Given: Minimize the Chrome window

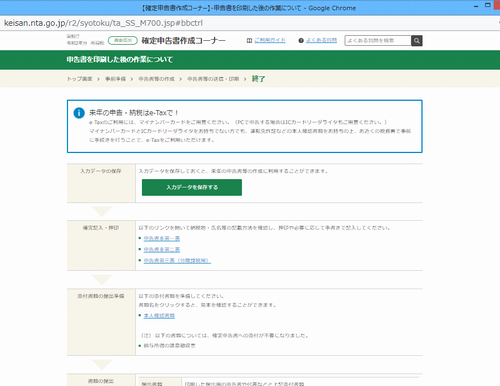Looking at the screenshot, I should pyautogui.click(x=476, y=6).
